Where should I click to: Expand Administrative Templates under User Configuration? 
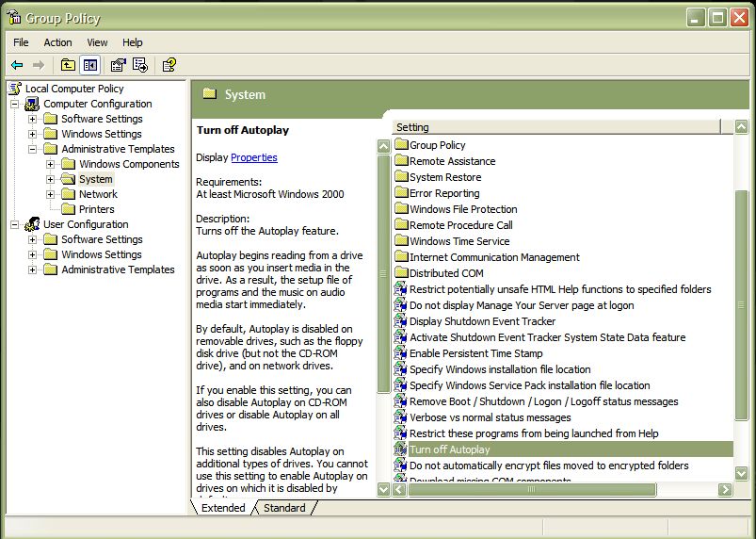coord(32,269)
